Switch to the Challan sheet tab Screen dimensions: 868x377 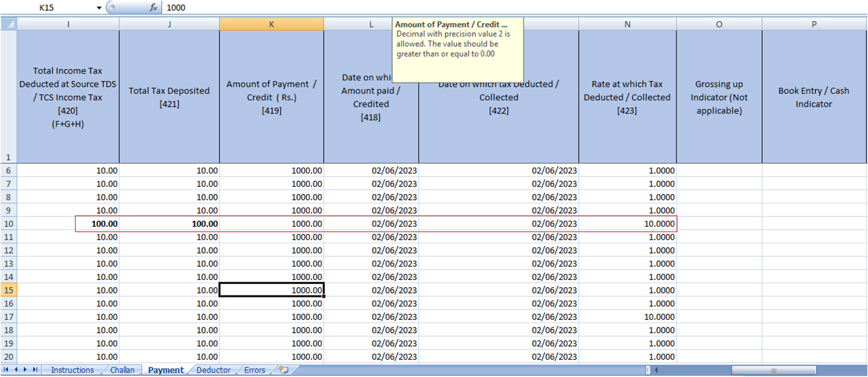(x=122, y=369)
